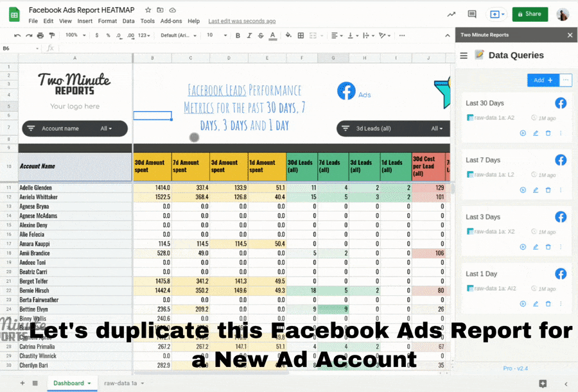Open the 123 number formats dropdown
The width and height of the screenshot is (578, 392).
click(x=144, y=35)
